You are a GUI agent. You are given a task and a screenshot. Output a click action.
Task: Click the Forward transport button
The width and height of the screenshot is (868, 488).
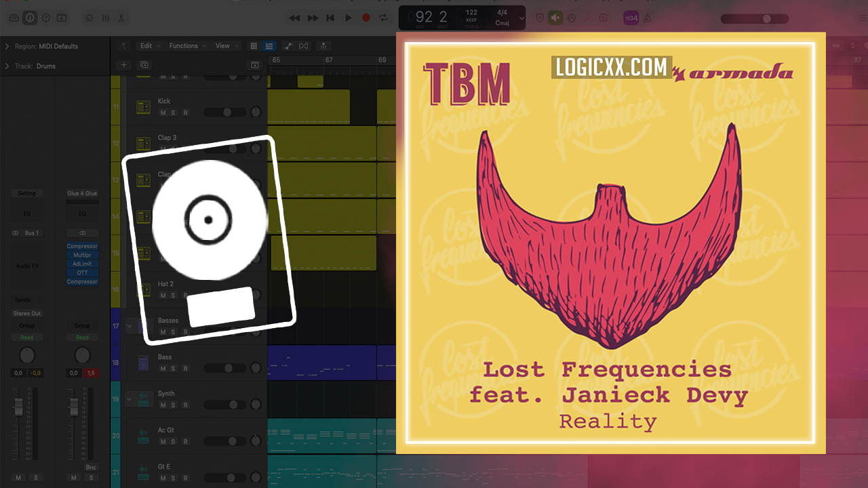pyautogui.click(x=313, y=18)
